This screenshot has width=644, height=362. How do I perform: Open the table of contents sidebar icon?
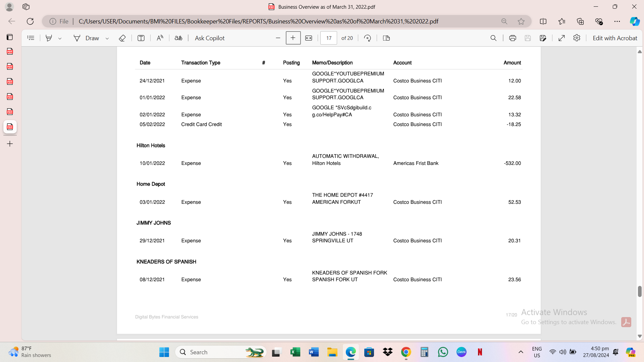click(x=31, y=38)
